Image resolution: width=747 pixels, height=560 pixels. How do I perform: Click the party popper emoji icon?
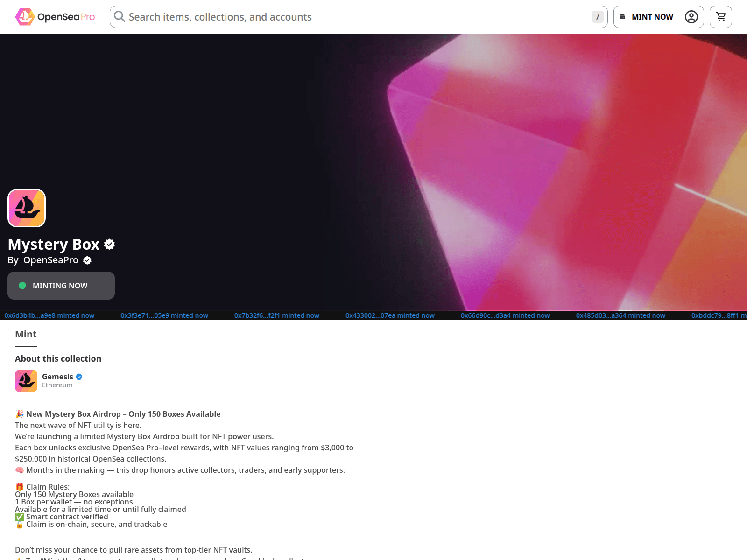(x=20, y=414)
